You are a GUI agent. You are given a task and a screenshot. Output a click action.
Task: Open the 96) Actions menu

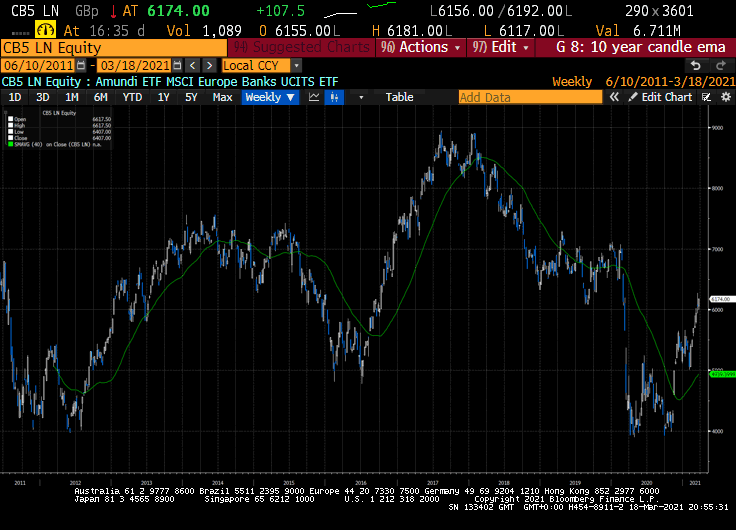tap(421, 47)
